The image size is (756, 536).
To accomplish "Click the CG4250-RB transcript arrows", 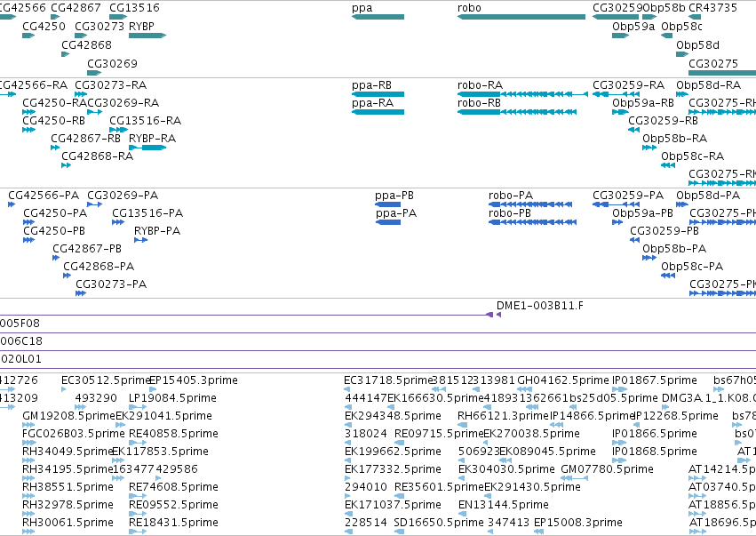I will 29,129.
